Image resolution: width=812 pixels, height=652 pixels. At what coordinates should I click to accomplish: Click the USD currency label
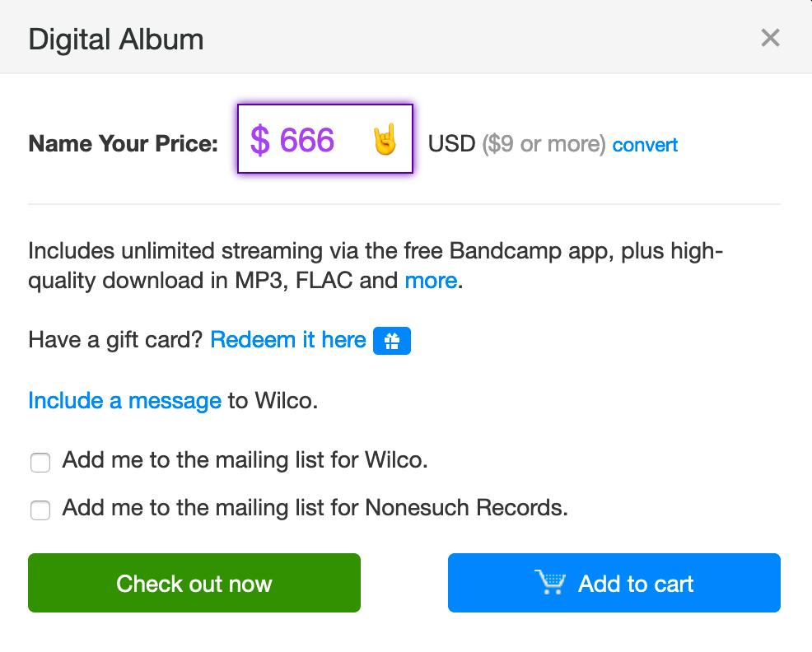451,144
